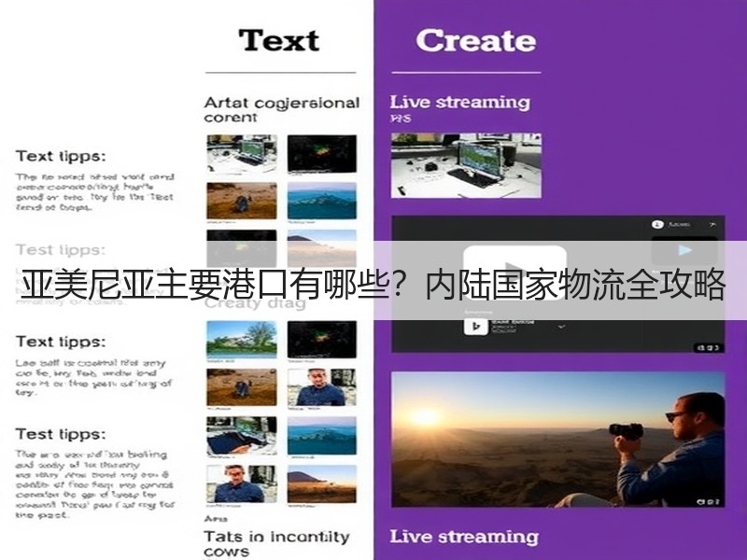Open the desert sunset hill thumbnail
The width and height of the screenshot is (747, 560).
coord(321,483)
